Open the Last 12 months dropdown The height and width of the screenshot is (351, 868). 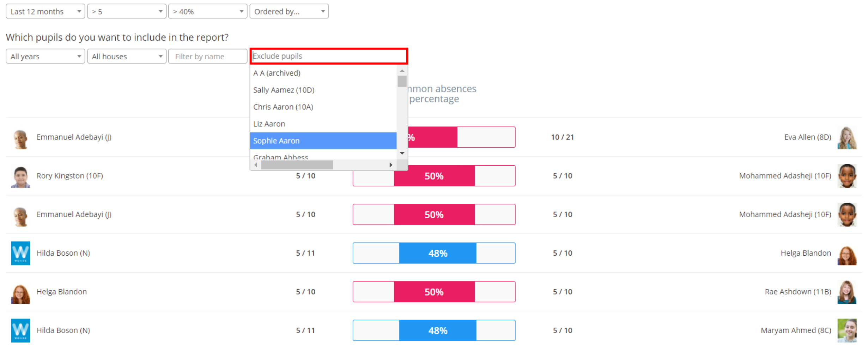tap(45, 11)
